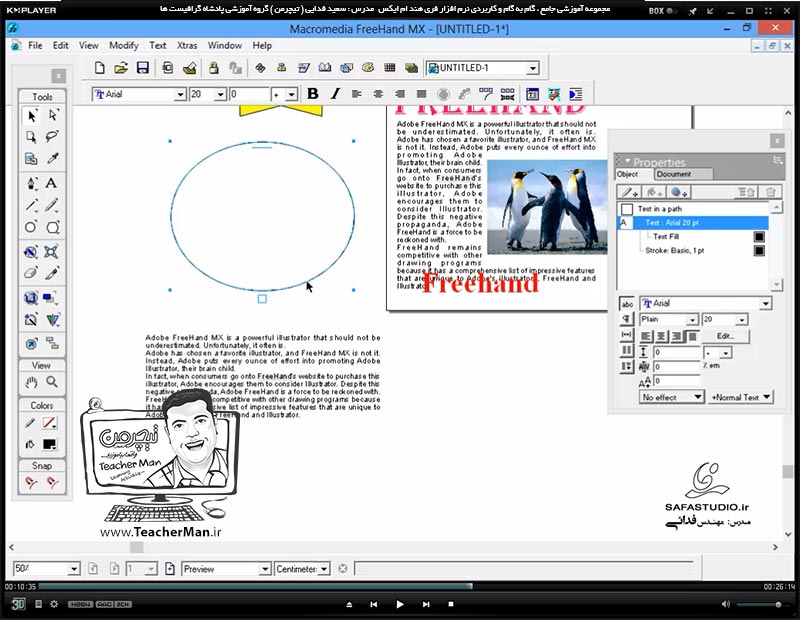
Task: Select the Knife tool
Action: [52, 273]
